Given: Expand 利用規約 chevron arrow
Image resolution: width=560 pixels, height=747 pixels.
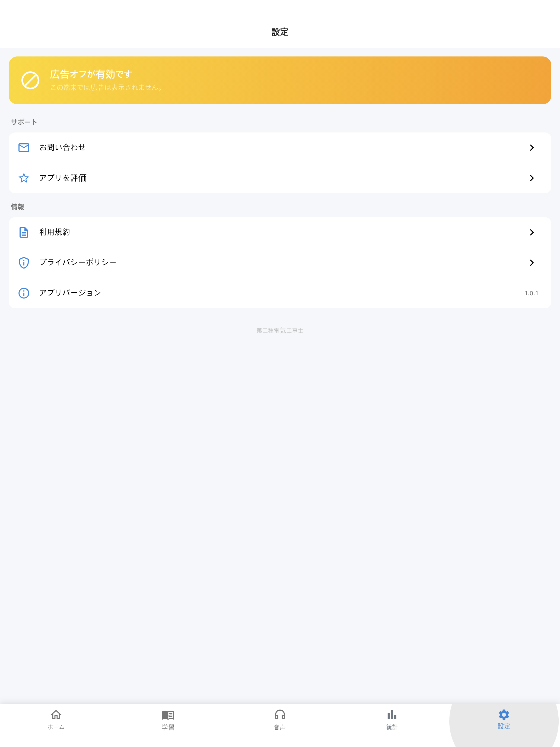Looking at the screenshot, I should click(x=532, y=232).
